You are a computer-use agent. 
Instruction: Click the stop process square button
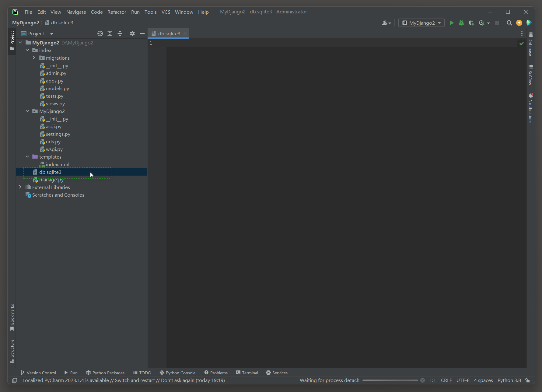coord(497,23)
